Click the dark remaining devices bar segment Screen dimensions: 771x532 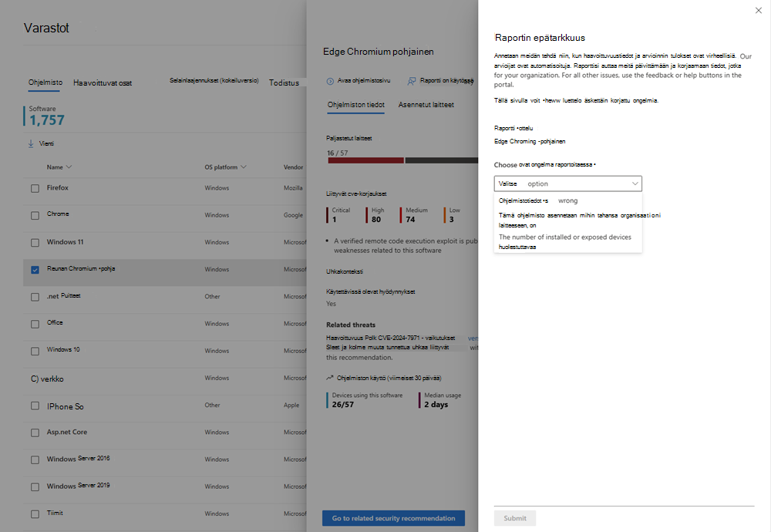(441, 160)
